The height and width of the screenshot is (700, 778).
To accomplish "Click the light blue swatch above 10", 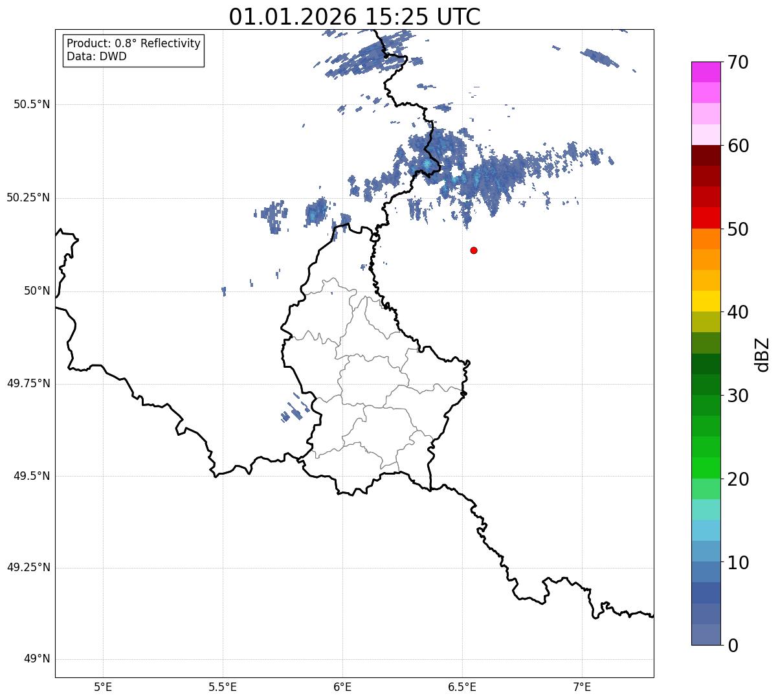I will coord(706,551).
